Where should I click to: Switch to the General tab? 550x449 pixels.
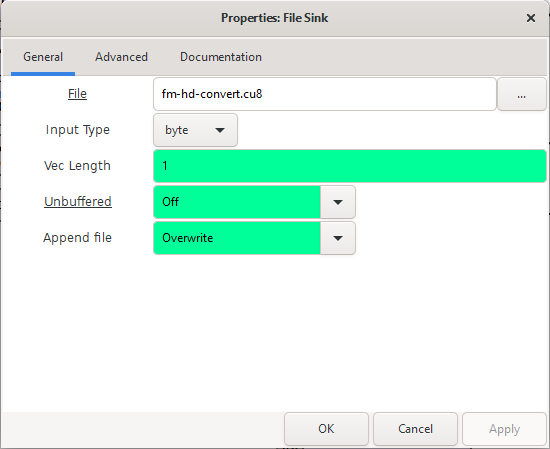point(43,57)
